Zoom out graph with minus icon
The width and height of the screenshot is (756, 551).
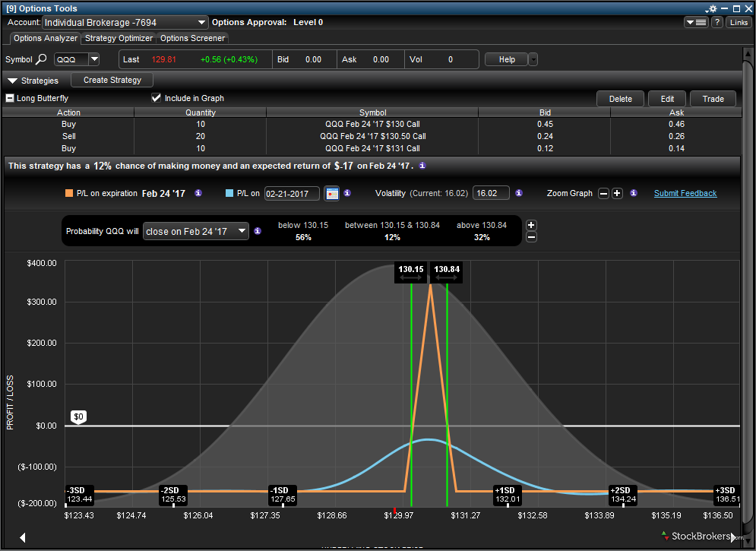(x=603, y=193)
